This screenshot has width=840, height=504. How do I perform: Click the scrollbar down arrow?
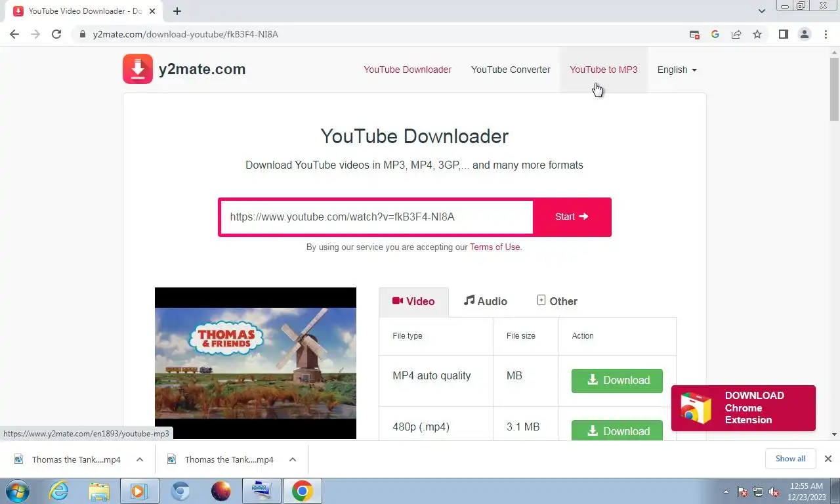tap(834, 434)
